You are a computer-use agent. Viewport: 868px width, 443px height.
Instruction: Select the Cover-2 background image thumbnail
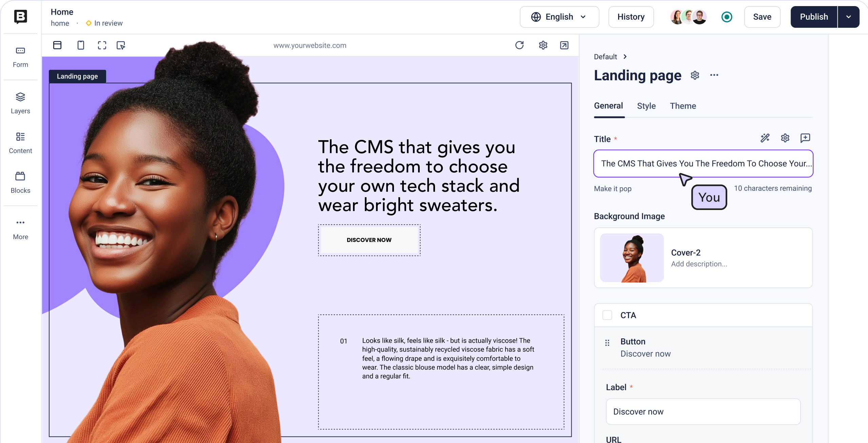pos(632,258)
